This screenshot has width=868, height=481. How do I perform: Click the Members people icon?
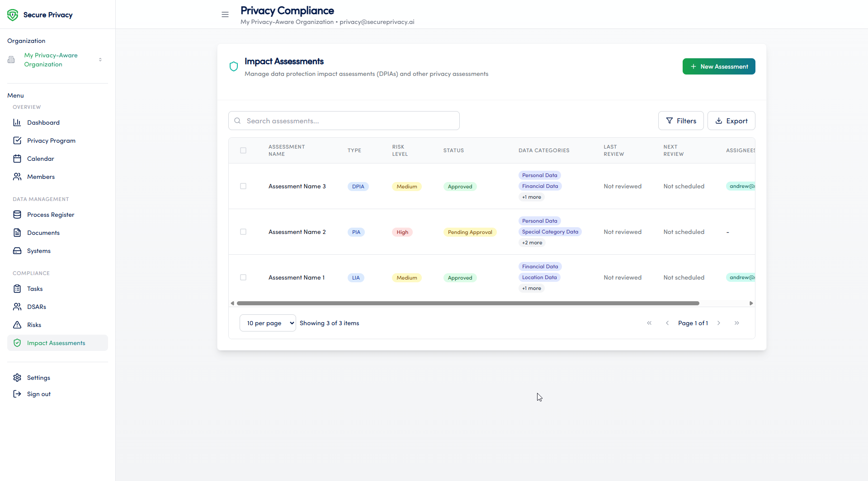(x=17, y=177)
